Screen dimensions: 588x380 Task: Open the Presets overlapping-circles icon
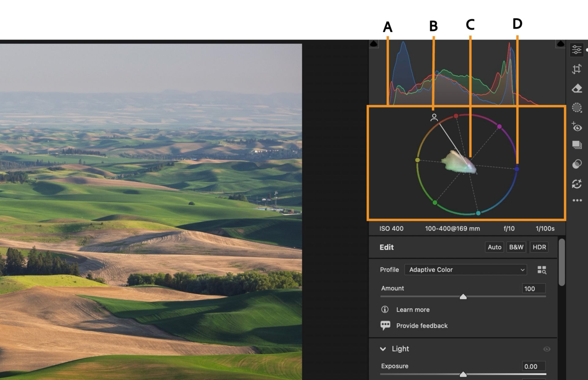[577, 164]
